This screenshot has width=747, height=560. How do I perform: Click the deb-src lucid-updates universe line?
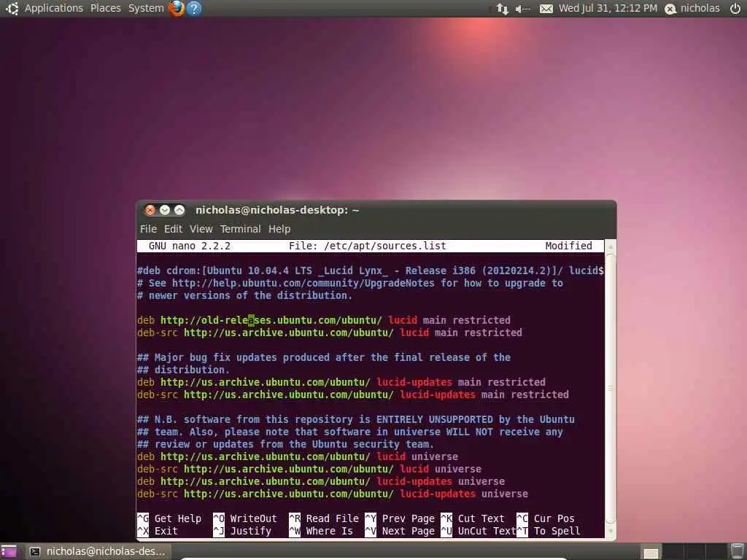point(332,494)
